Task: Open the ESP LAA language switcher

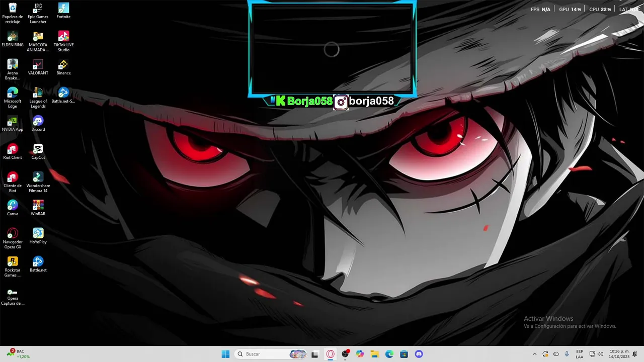Action: pos(580,354)
